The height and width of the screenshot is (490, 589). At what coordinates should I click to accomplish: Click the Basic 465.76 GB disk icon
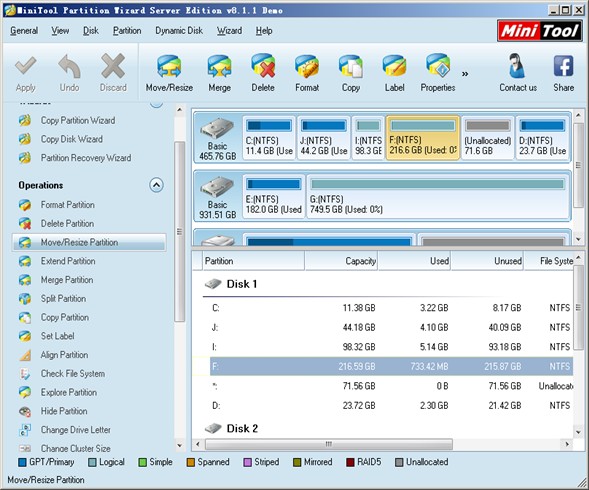pyautogui.click(x=217, y=129)
